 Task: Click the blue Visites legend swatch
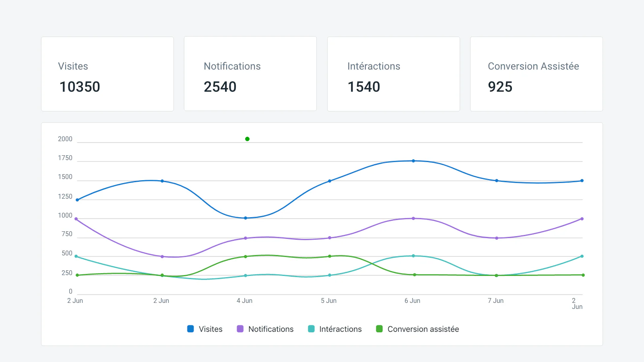pyautogui.click(x=191, y=329)
